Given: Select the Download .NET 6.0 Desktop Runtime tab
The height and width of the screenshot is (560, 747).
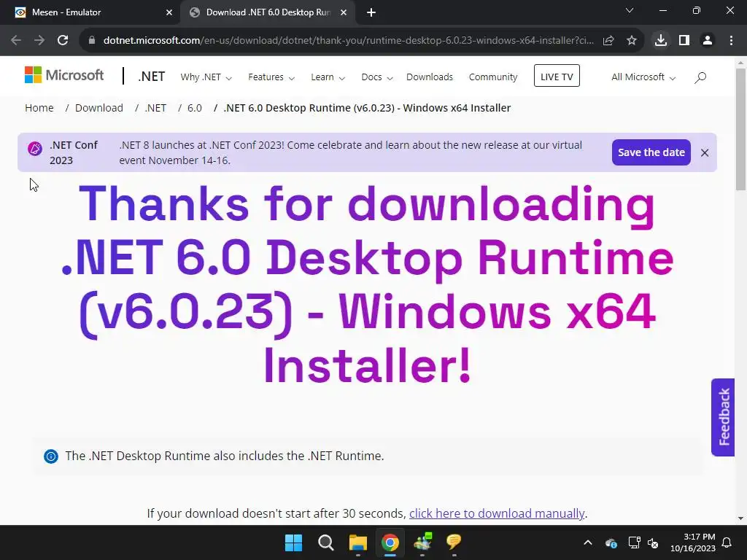Looking at the screenshot, I should pos(267,12).
